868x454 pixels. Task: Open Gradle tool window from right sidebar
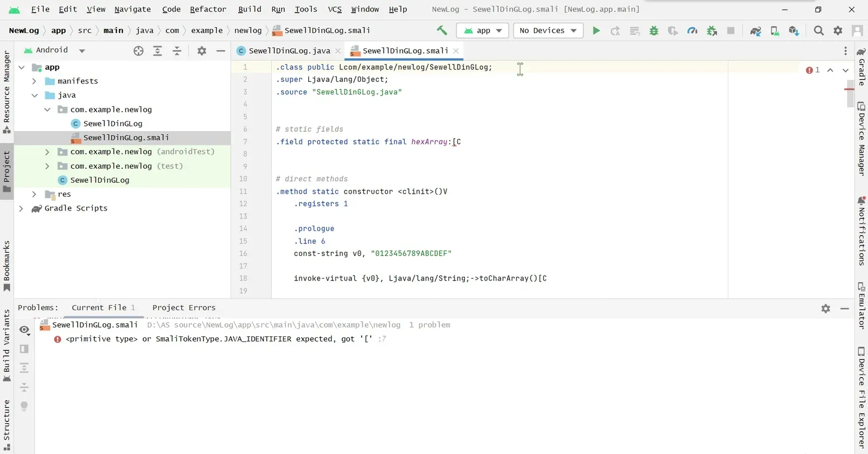[x=861, y=67]
